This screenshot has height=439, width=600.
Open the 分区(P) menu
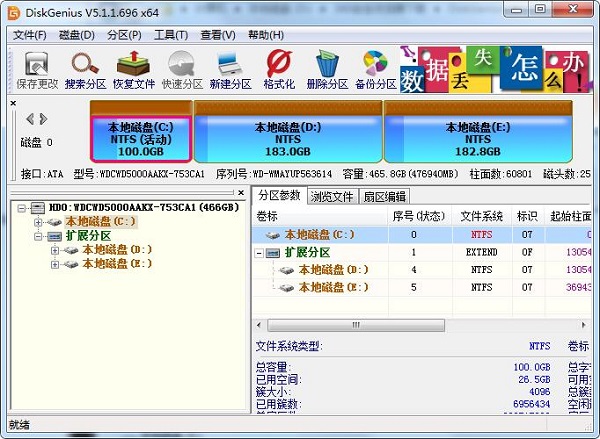(124, 35)
